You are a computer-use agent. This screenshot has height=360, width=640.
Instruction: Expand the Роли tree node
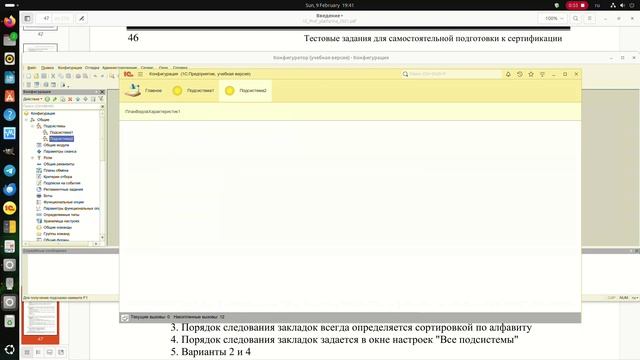coord(33,158)
